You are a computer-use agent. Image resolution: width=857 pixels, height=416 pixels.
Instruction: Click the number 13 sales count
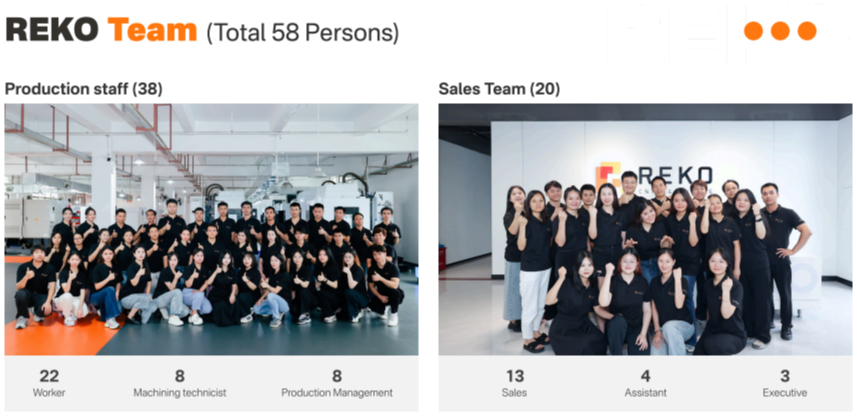tap(515, 376)
